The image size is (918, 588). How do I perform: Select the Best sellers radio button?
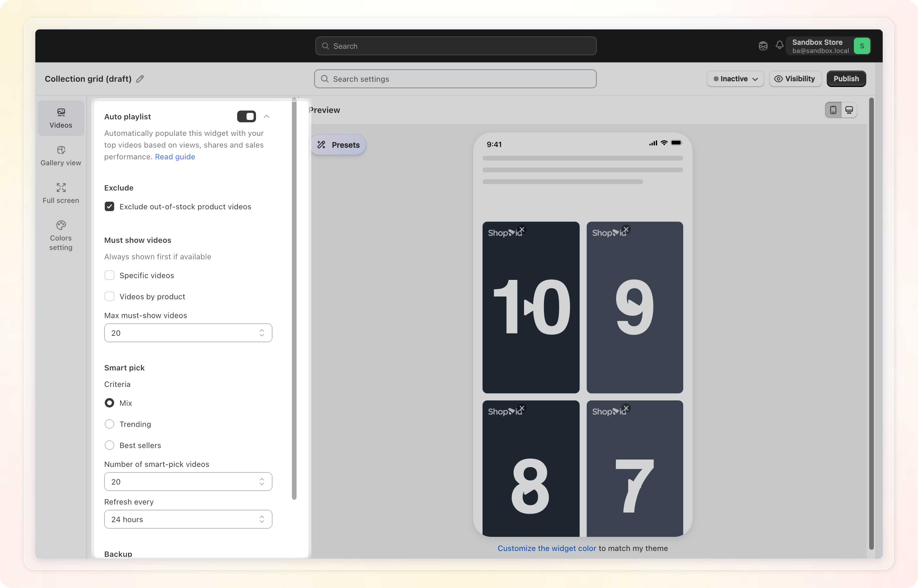click(109, 445)
